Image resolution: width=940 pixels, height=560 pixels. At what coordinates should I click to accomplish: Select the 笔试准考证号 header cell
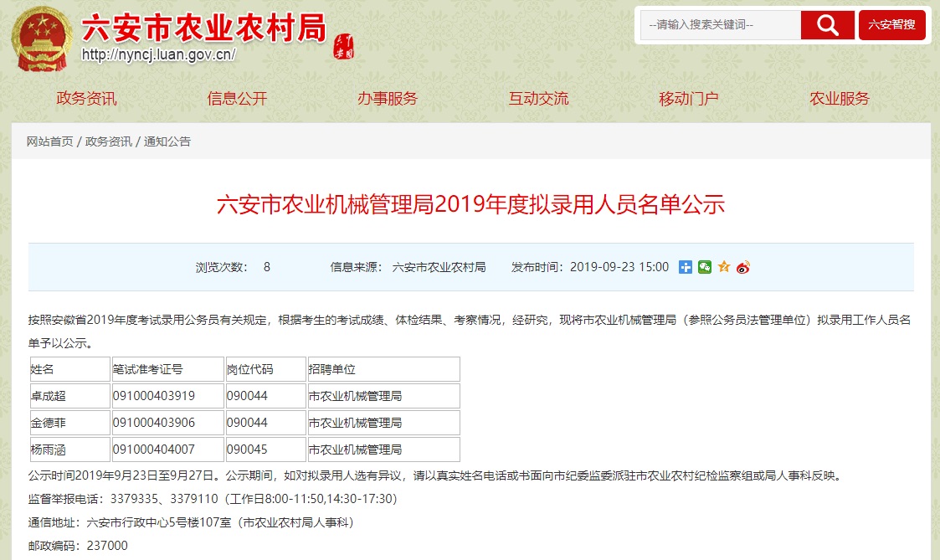pos(168,369)
